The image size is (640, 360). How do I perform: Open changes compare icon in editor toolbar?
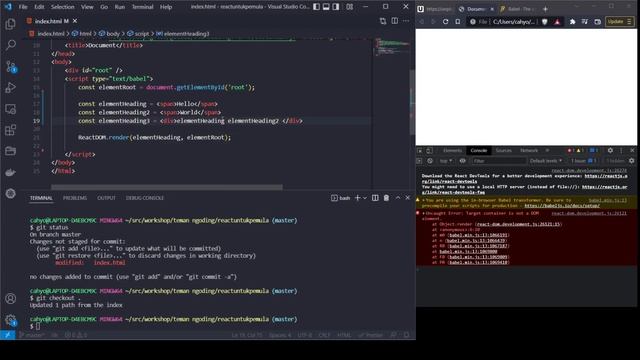(x=383, y=21)
